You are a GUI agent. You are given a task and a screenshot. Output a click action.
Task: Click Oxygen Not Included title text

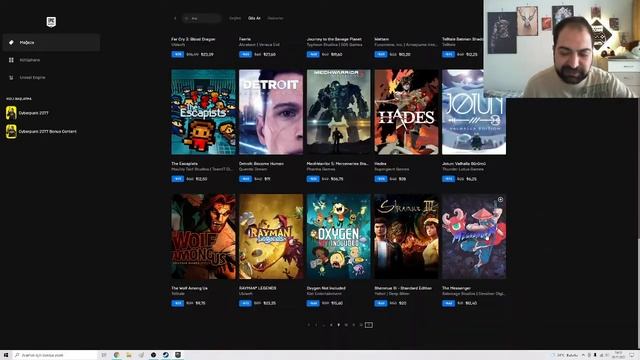click(326, 288)
